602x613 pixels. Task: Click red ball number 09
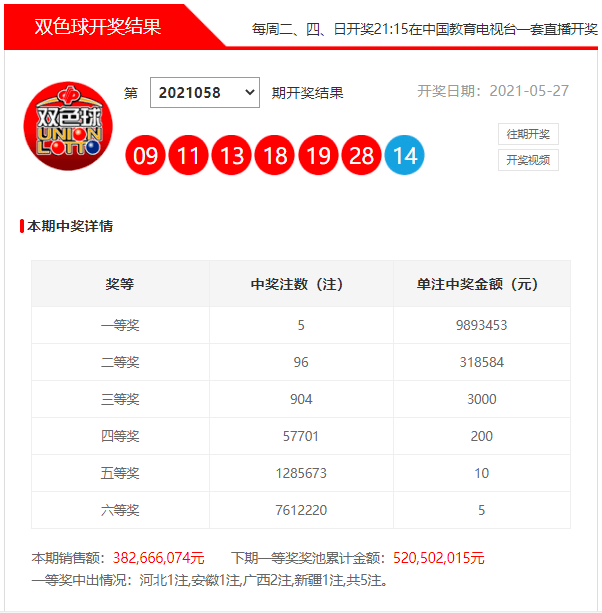[x=145, y=155]
